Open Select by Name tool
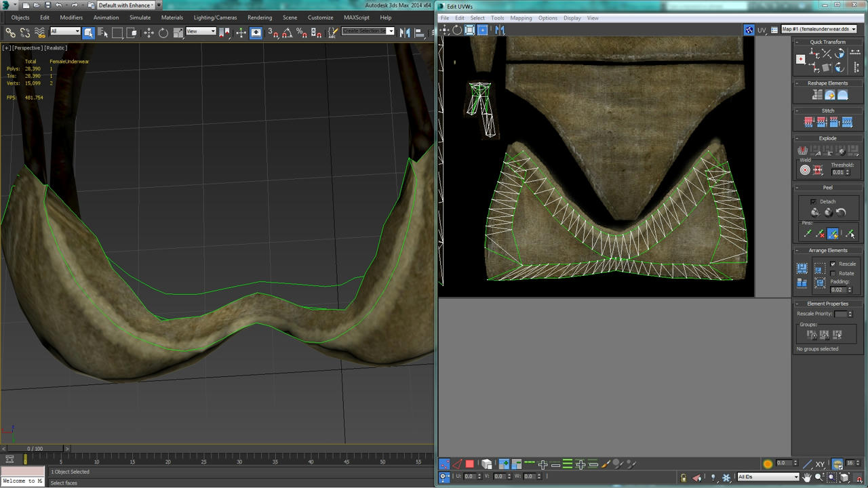Viewport: 868px width, 488px height. click(103, 32)
